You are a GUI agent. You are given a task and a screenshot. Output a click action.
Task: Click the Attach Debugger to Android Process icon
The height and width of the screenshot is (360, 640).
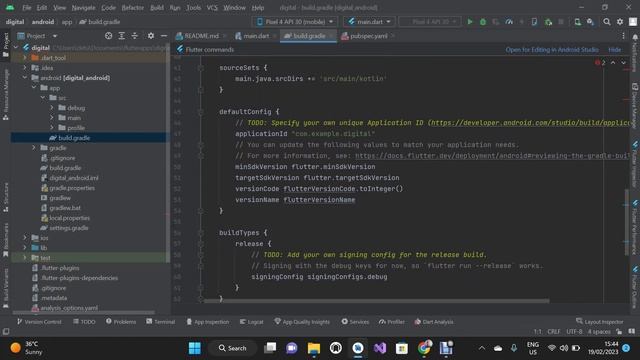pyautogui.click(x=548, y=22)
